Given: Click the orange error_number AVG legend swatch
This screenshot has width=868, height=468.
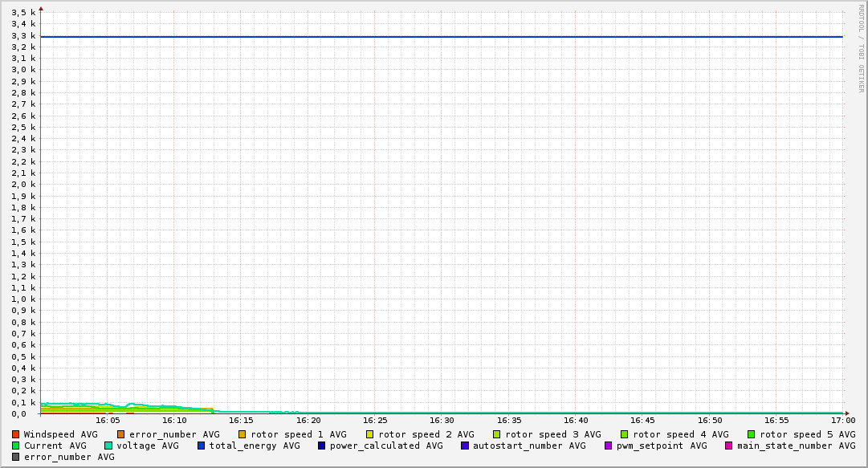Looking at the screenshot, I should [121, 434].
